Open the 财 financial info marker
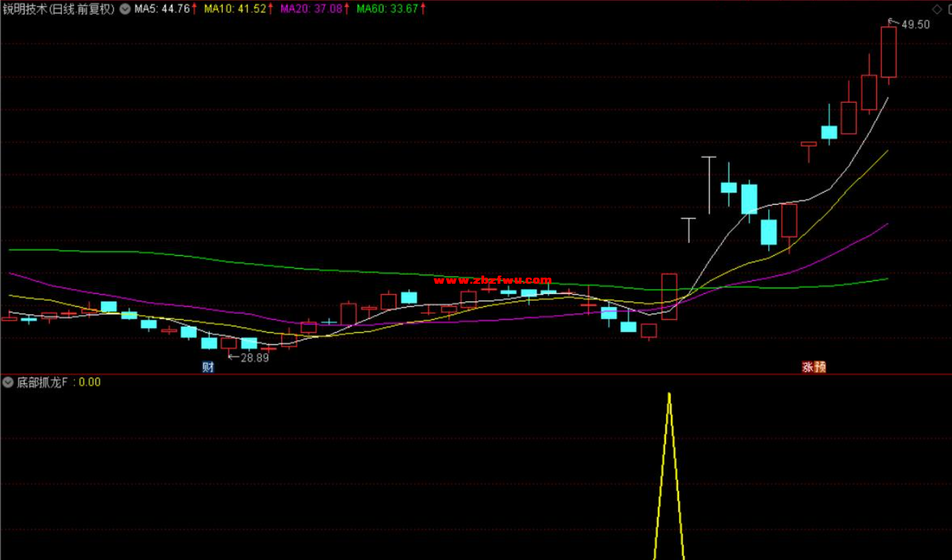Viewport: 952px width, 560px height. [x=208, y=367]
